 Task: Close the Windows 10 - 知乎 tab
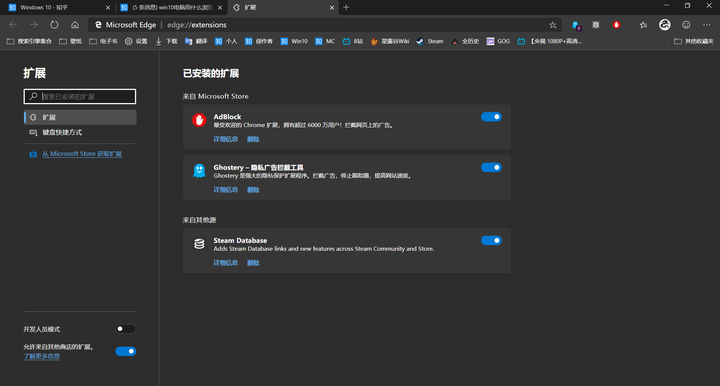coord(108,8)
